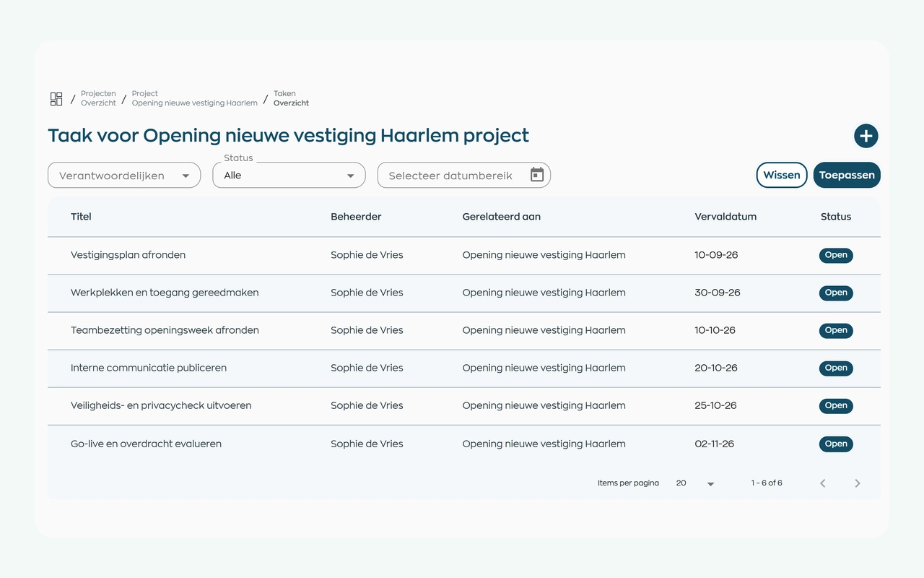This screenshot has width=924, height=578.
Task: Open the Verantwoordelijken dropdown
Action: tap(124, 175)
